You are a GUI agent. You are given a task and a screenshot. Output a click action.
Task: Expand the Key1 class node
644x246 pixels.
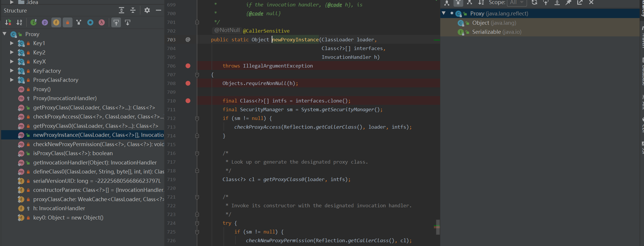(x=12, y=43)
